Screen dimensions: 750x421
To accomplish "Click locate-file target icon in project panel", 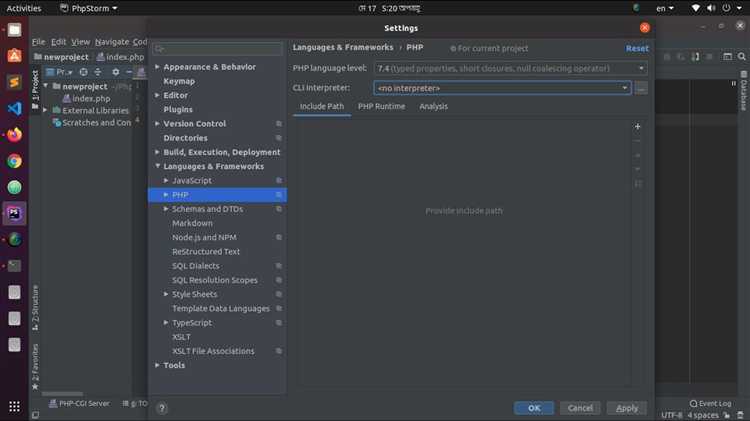I will [x=84, y=72].
